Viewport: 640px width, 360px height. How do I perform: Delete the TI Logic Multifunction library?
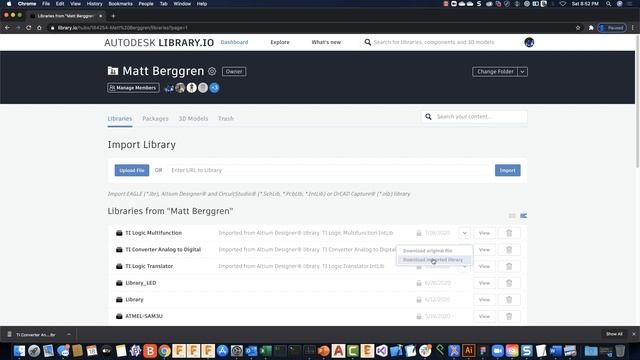(x=509, y=233)
